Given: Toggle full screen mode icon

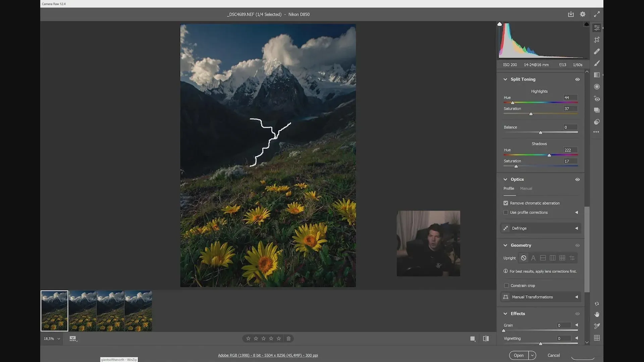Looking at the screenshot, I should click(597, 14).
